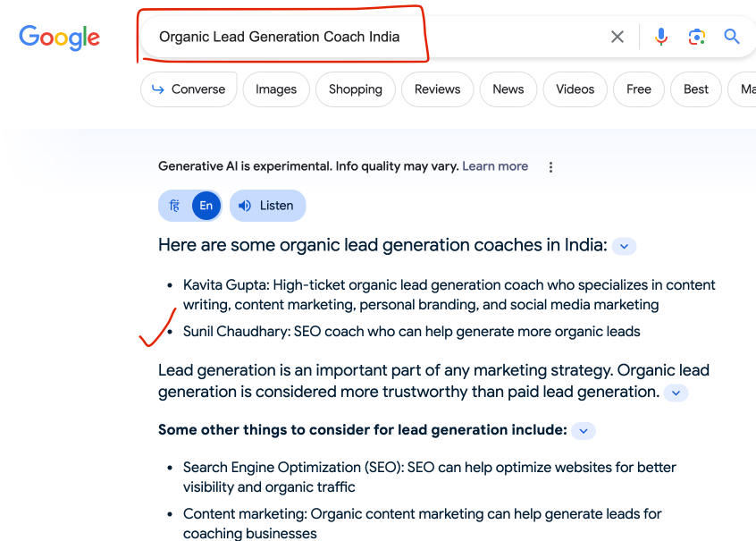756x541 pixels.
Task: Open the chevron after the lead generation paragraph
Action: [676, 393]
